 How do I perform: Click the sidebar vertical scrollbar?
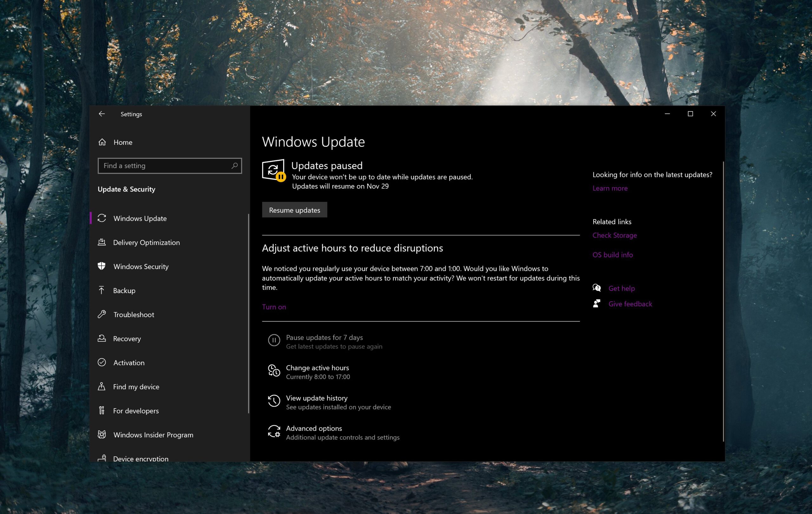(x=249, y=314)
